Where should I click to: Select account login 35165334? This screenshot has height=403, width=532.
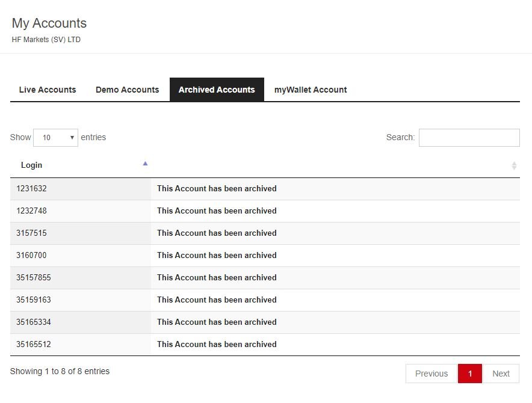[x=34, y=322]
